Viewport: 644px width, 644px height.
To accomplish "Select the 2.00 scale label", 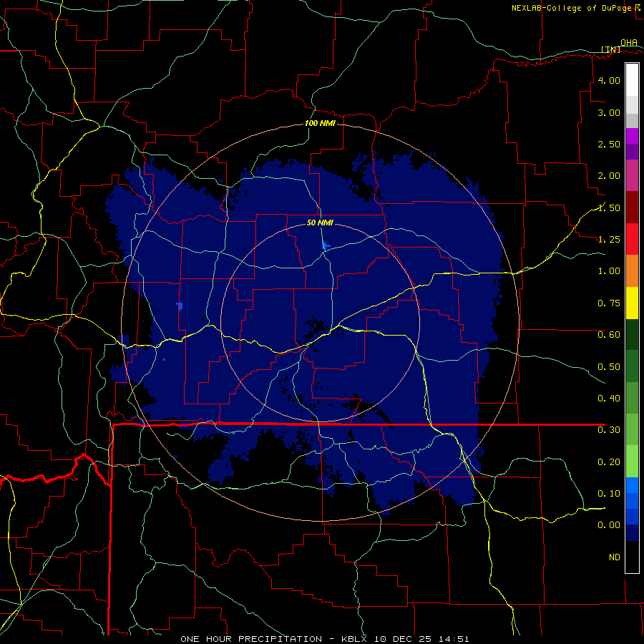I will tap(609, 176).
